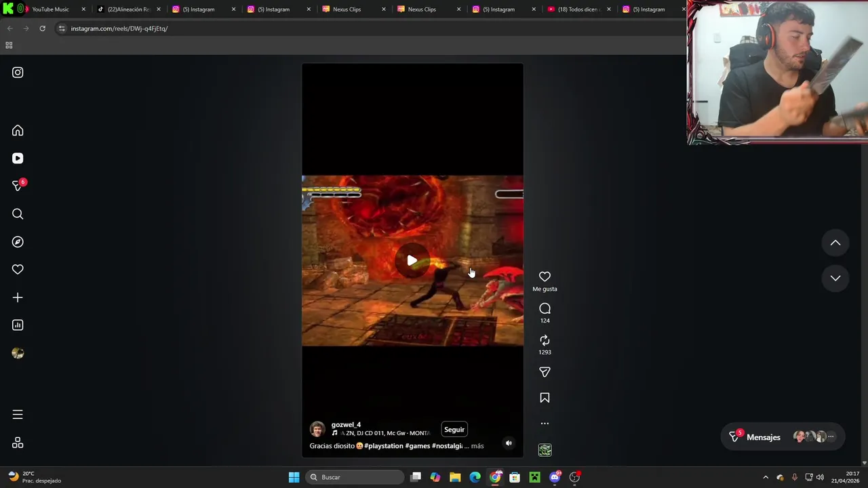This screenshot has width=868, height=488.
Task: Save the reel with the bookmark icon
Action: (545, 398)
